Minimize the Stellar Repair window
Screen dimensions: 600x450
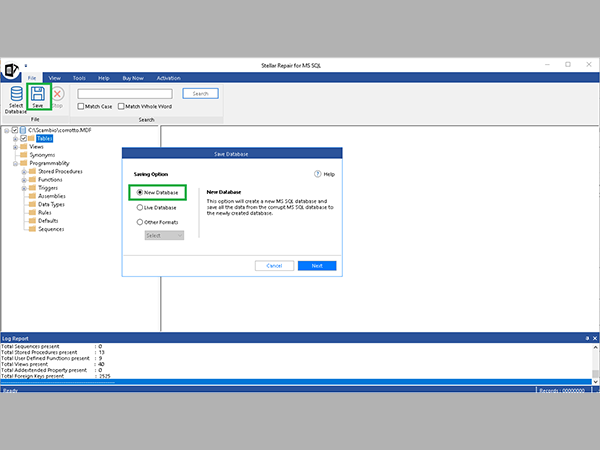(x=547, y=65)
